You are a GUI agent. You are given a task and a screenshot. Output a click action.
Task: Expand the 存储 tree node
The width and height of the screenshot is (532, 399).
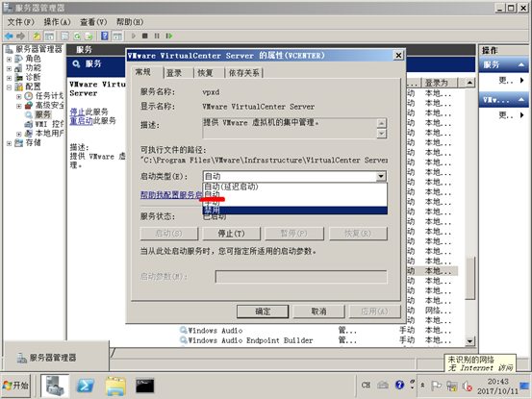[x=9, y=143]
